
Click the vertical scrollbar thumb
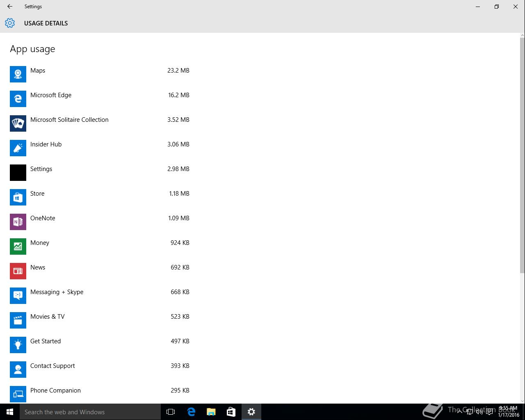522,155
